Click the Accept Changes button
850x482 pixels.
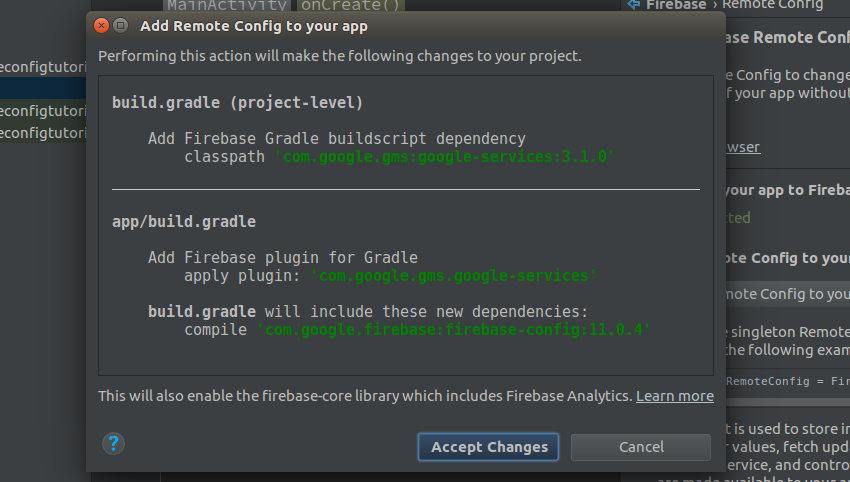[x=488, y=447]
